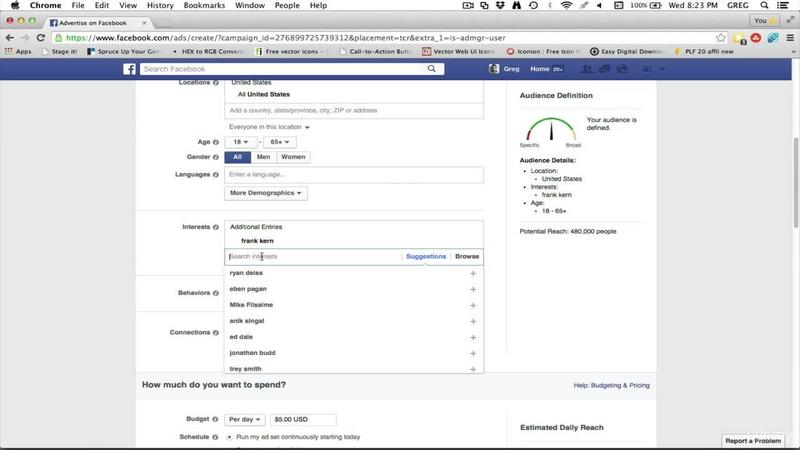Click the Gender info icon
This screenshot has height=450, width=800.
pos(216,157)
